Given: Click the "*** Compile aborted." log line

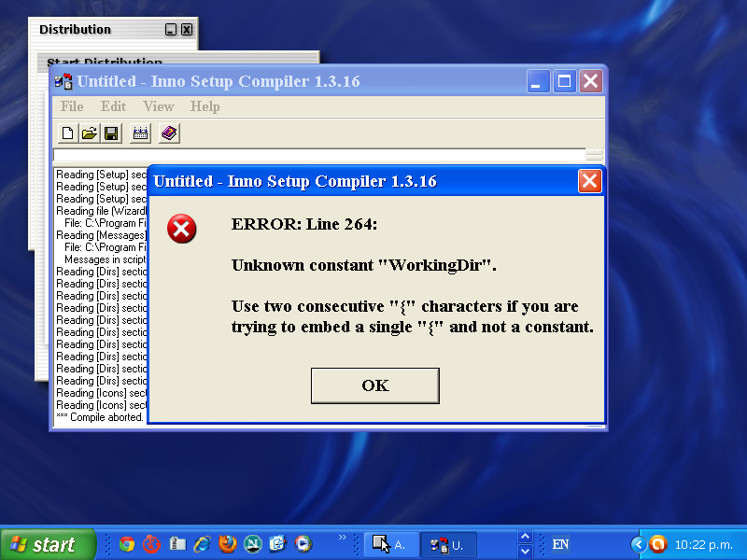Looking at the screenshot, I should point(100,417).
